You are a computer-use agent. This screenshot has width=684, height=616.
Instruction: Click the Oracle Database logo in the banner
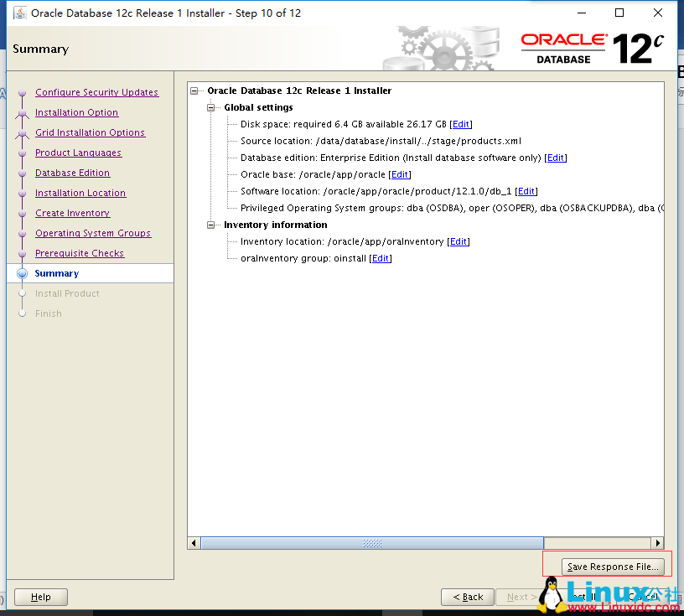click(x=563, y=49)
